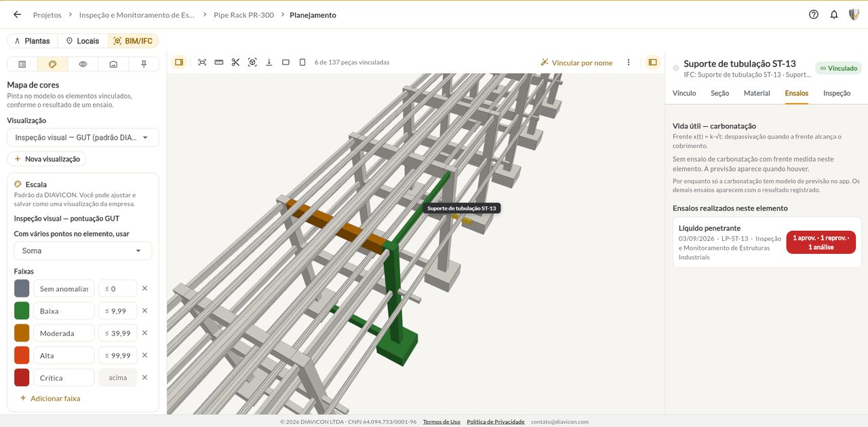Go back using the arrow icon
Image resolution: width=868 pixels, height=427 pixels.
click(17, 14)
